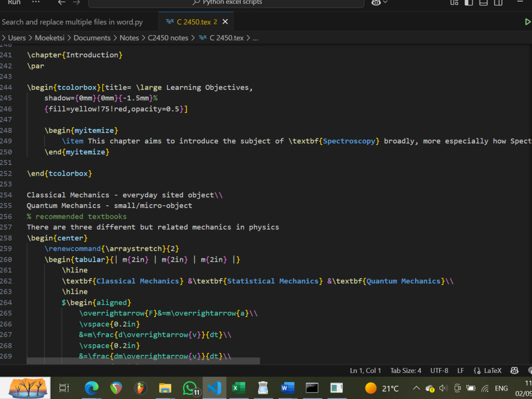
Task: Click the \renewcommand{\arraystretch}{2} line
Action: (x=112, y=248)
